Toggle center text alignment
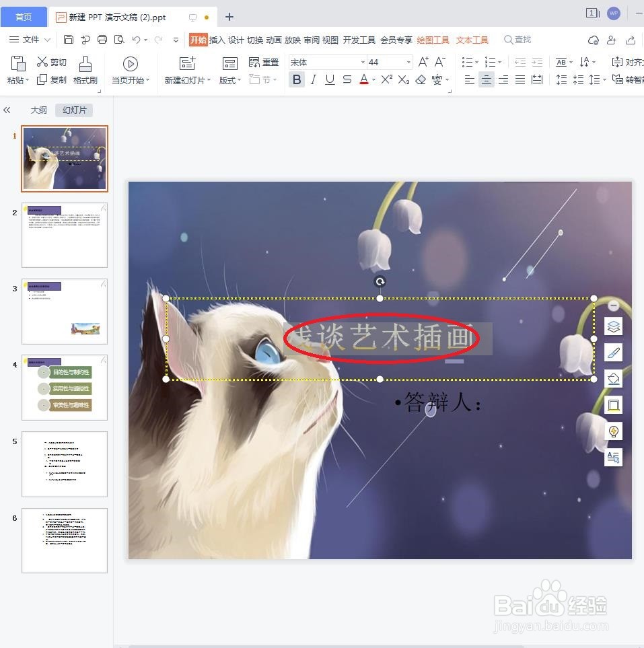644x648 pixels. (x=486, y=79)
